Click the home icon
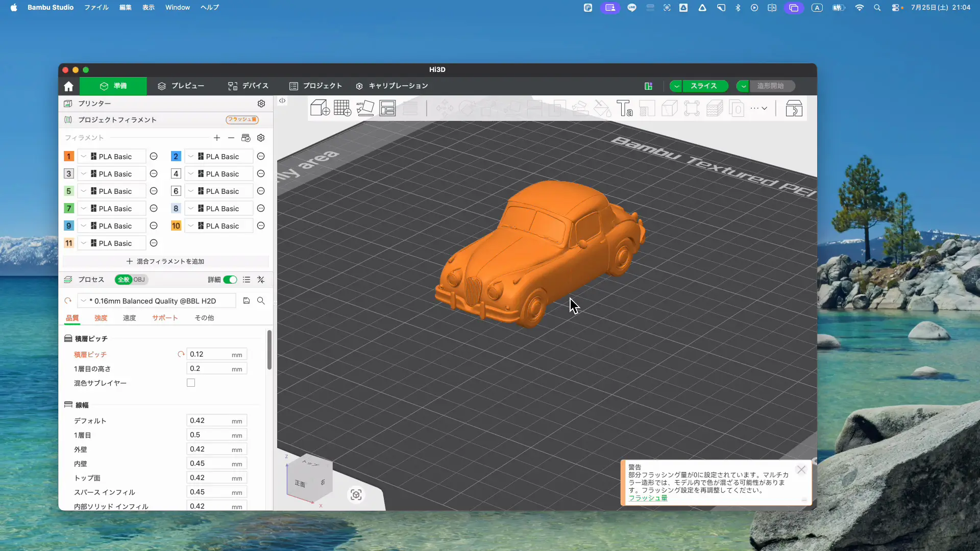The width and height of the screenshot is (980, 551). (x=69, y=86)
